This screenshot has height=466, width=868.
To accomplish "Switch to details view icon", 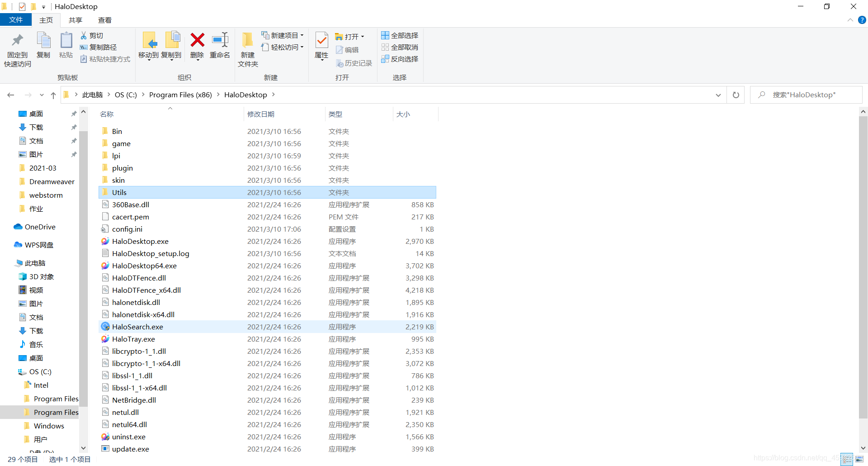I will 847,459.
